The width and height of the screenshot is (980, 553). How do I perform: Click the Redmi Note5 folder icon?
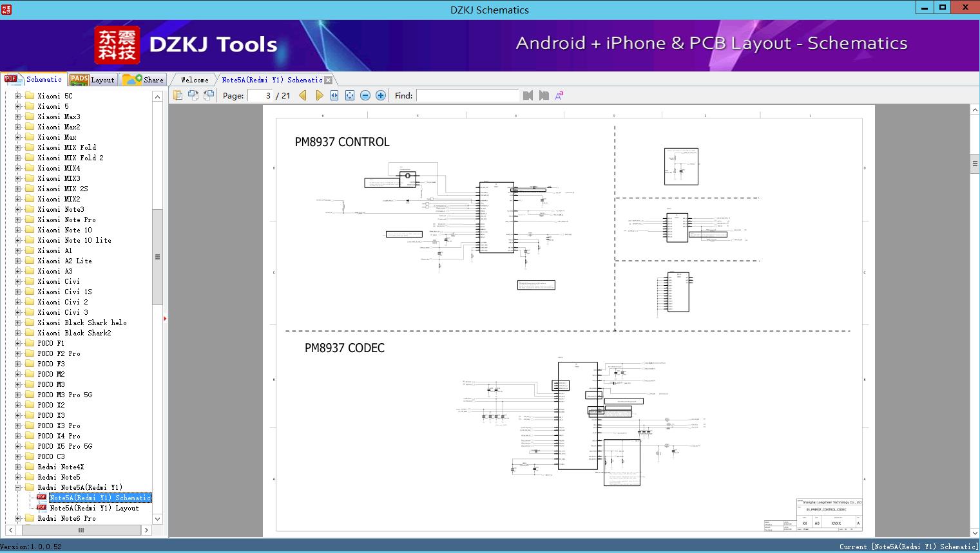point(29,477)
